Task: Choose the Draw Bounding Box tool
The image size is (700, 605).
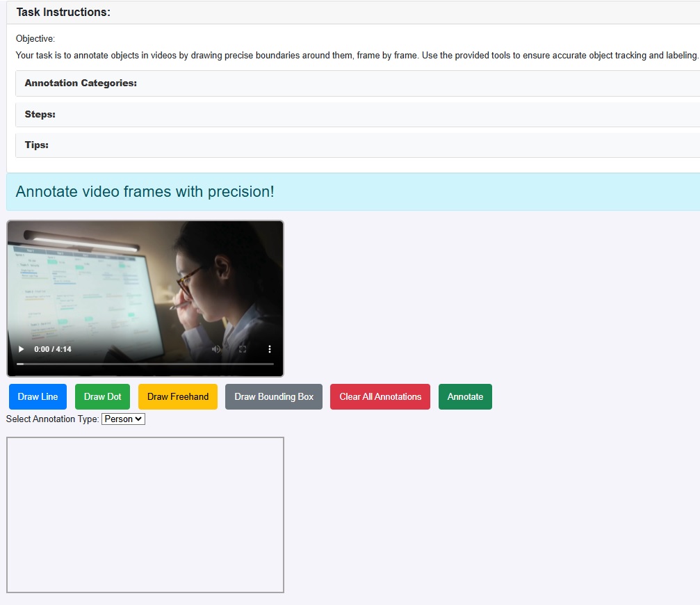Action: [274, 397]
